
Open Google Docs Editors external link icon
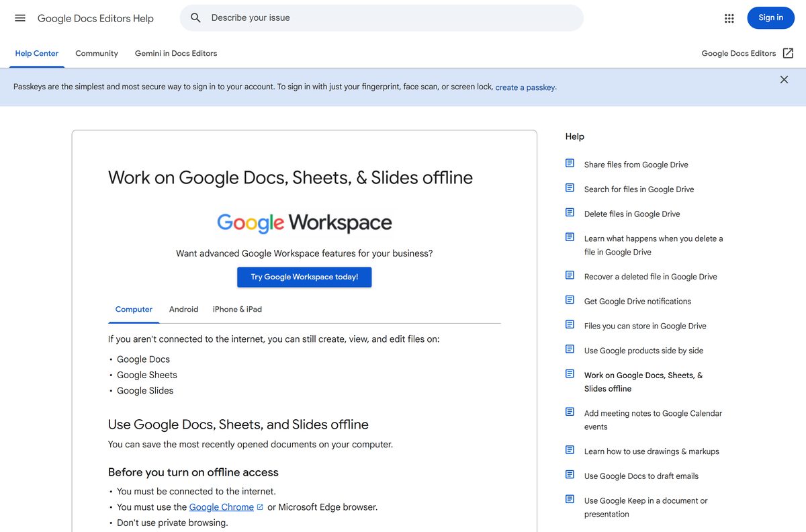(789, 53)
